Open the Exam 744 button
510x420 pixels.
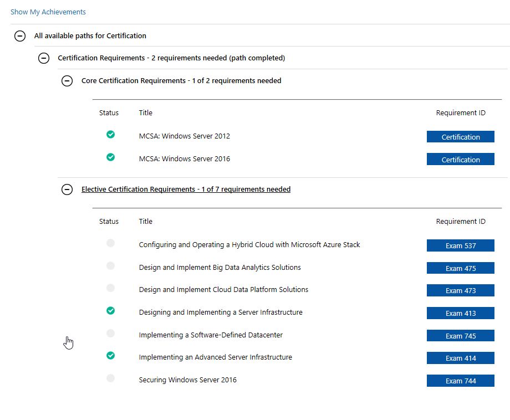tap(461, 381)
